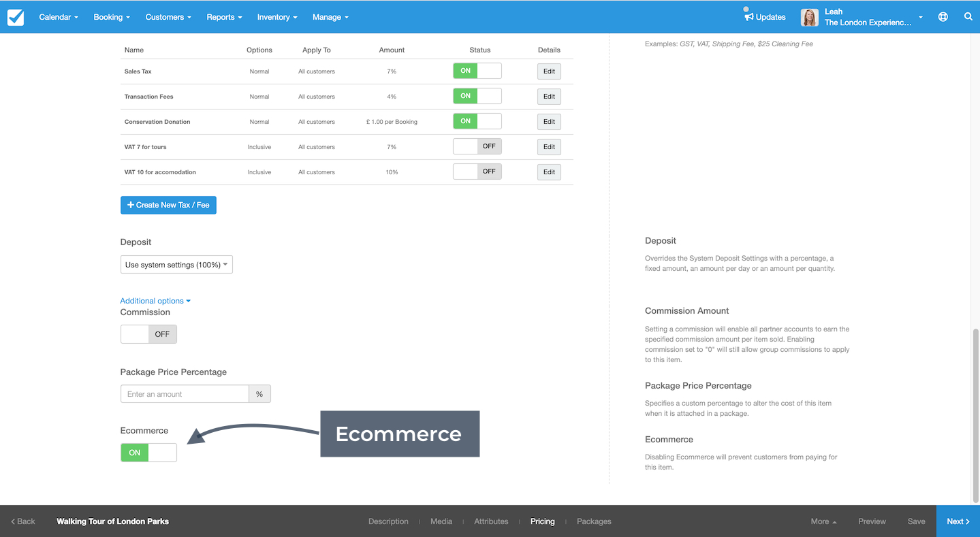Focus the Package Price Percentage amount field

point(185,394)
